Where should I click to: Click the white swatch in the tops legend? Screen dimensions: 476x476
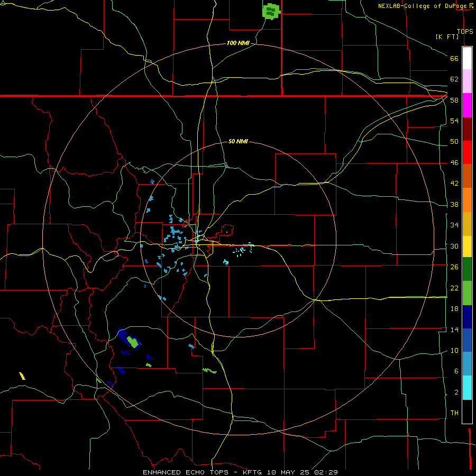pos(467,58)
